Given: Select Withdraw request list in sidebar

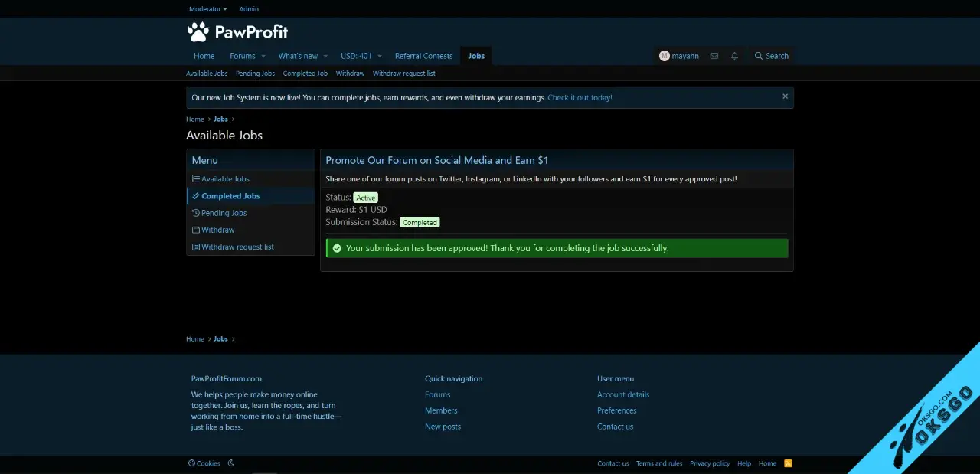Looking at the screenshot, I should pyautogui.click(x=237, y=247).
